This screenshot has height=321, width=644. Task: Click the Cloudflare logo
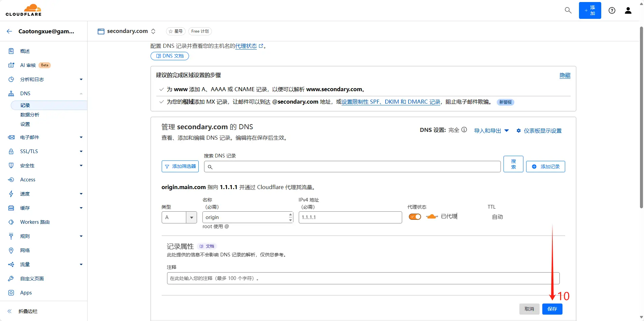click(x=24, y=10)
